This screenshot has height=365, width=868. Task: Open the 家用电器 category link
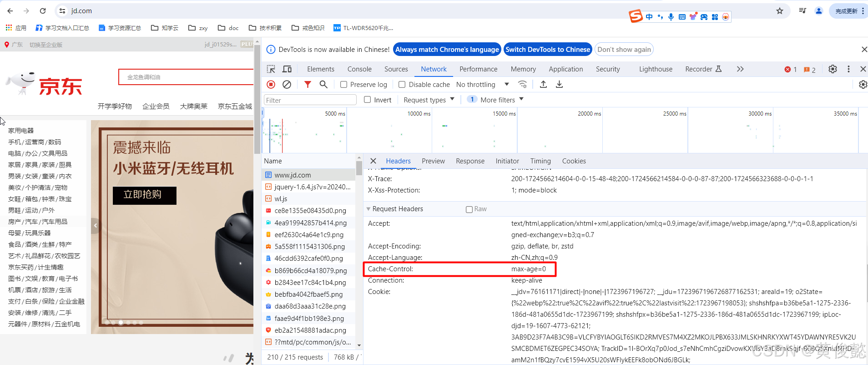tap(21, 131)
